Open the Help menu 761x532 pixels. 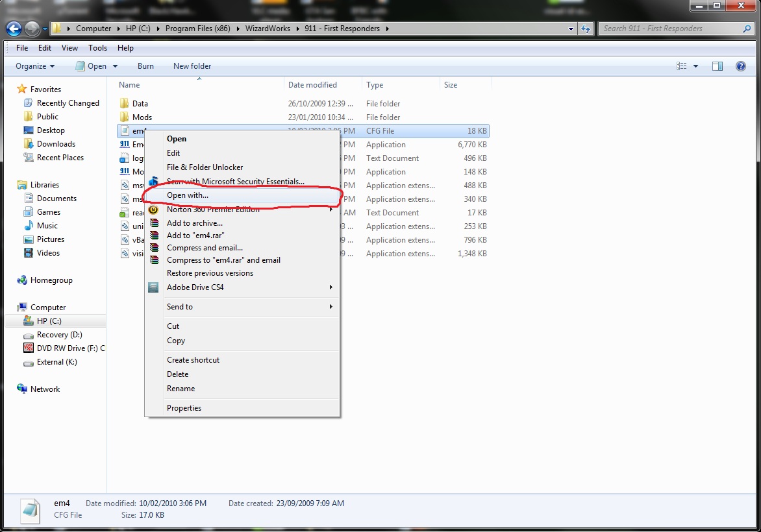pos(125,47)
